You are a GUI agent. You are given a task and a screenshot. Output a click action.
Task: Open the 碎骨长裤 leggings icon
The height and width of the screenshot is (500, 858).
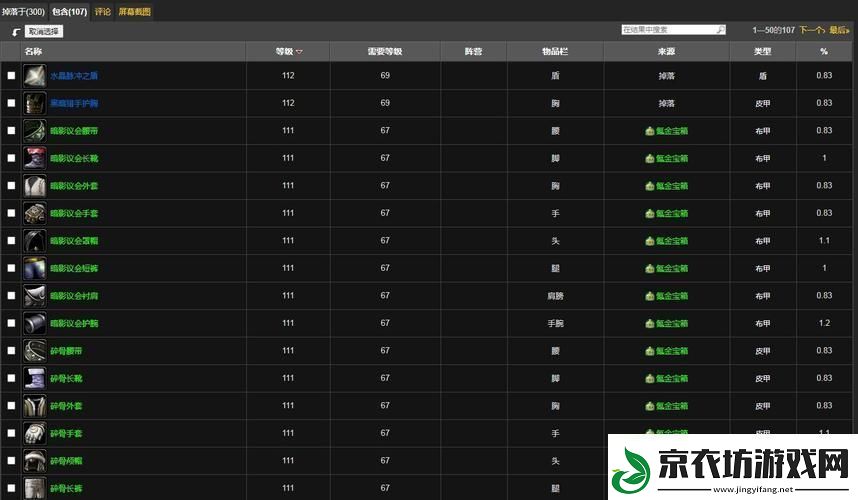pyautogui.click(x=34, y=488)
